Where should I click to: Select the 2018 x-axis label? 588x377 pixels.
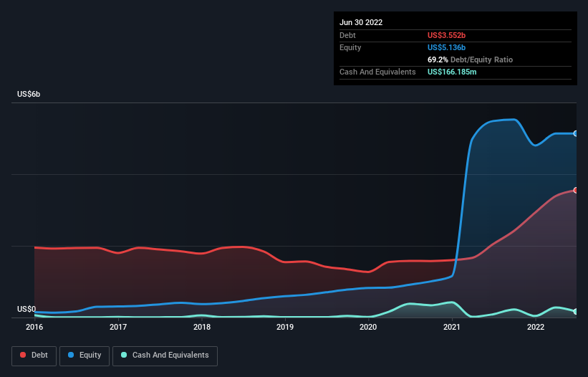pos(202,327)
